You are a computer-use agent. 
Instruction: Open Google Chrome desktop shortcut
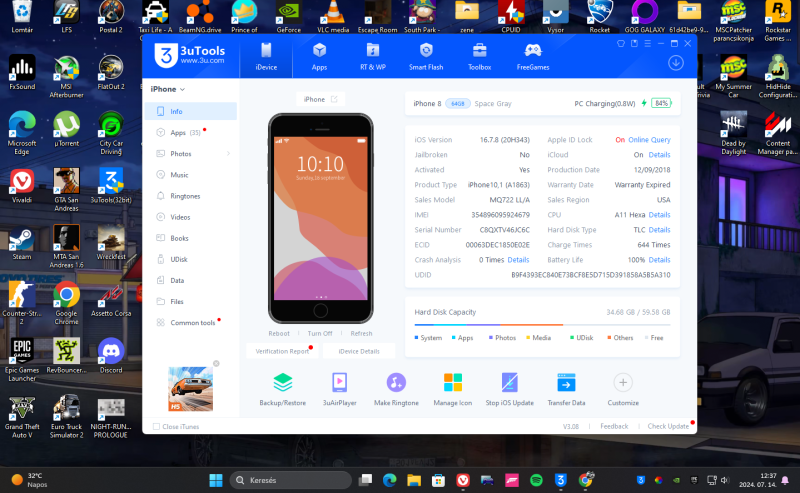pos(66,303)
